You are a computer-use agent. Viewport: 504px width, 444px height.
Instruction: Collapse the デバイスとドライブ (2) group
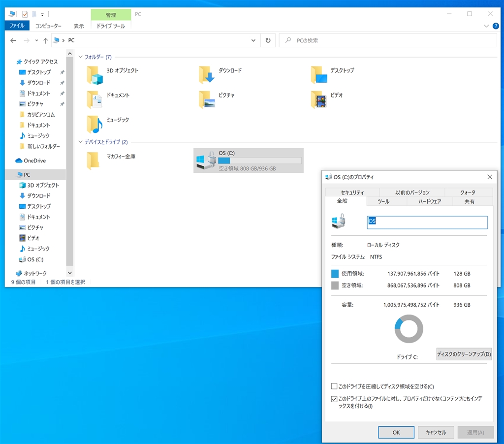[x=81, y=142]
